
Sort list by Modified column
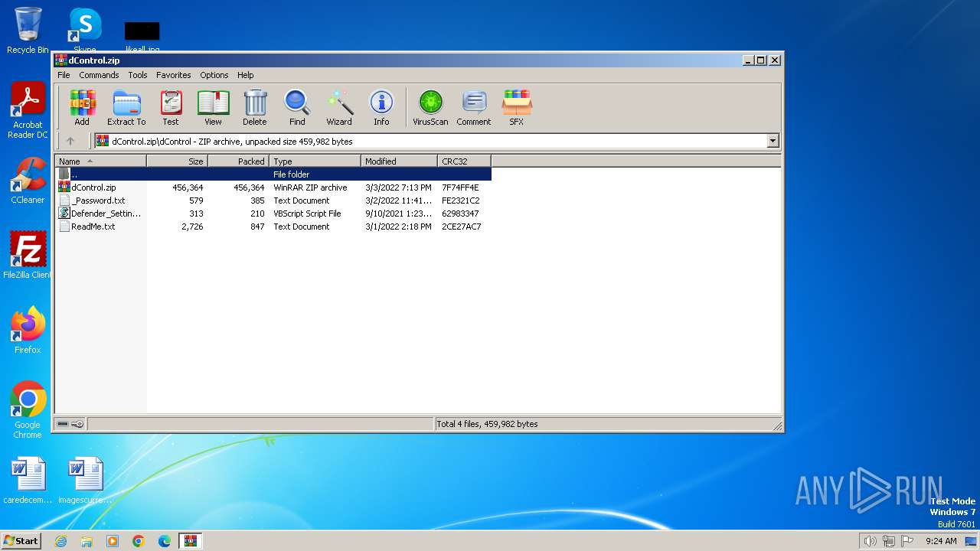pos(399,161)
